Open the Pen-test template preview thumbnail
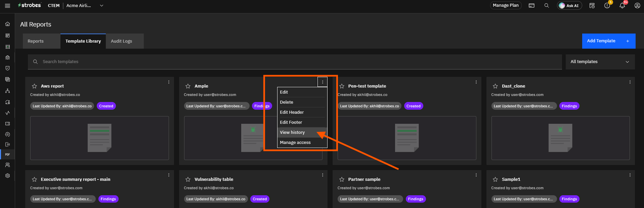 coord(407,138)
